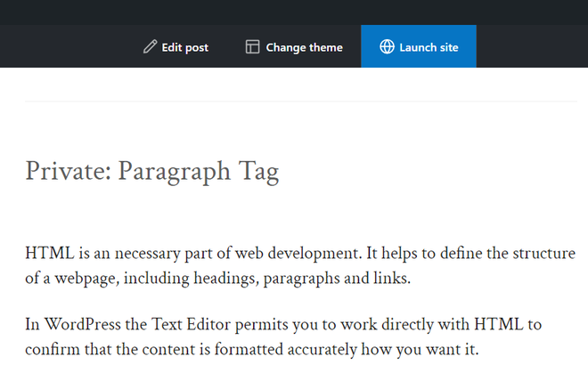Click the word Tag in the heading
Viewport: 588px width, 381px height.
[x=258, y=169]
